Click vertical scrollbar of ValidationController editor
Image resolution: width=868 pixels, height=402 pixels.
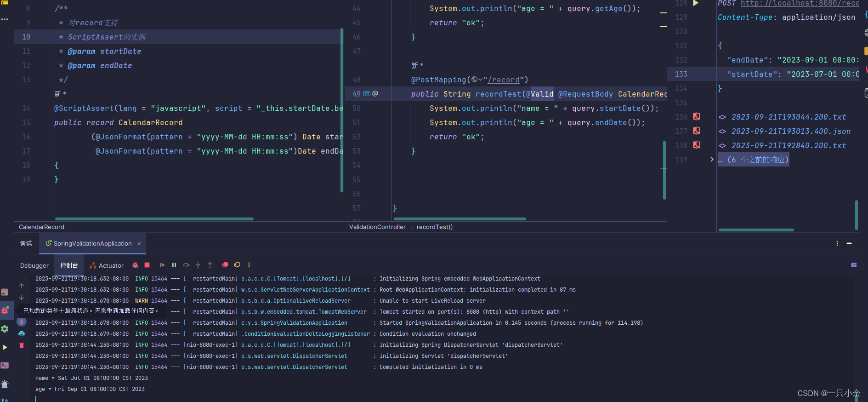(664, 170)
